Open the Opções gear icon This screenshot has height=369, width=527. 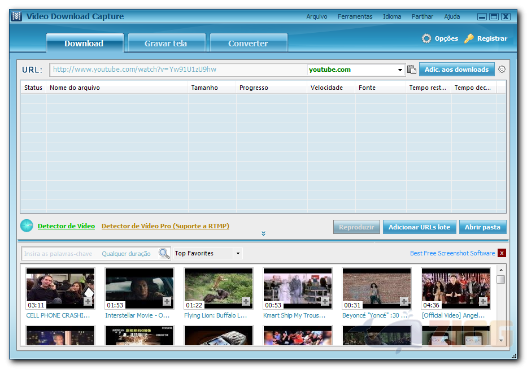click(426, 39)
